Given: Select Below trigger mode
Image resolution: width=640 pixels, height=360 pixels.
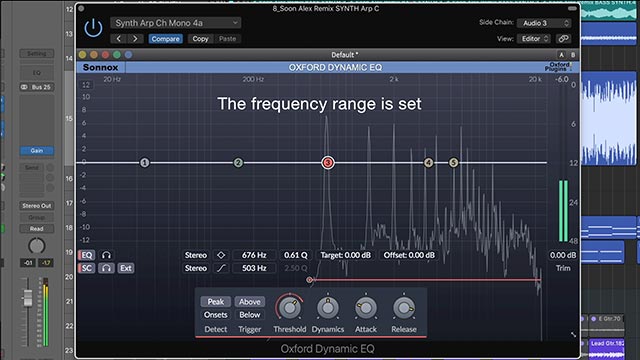Looking at the screenshot, I should (x=249, y=315).
